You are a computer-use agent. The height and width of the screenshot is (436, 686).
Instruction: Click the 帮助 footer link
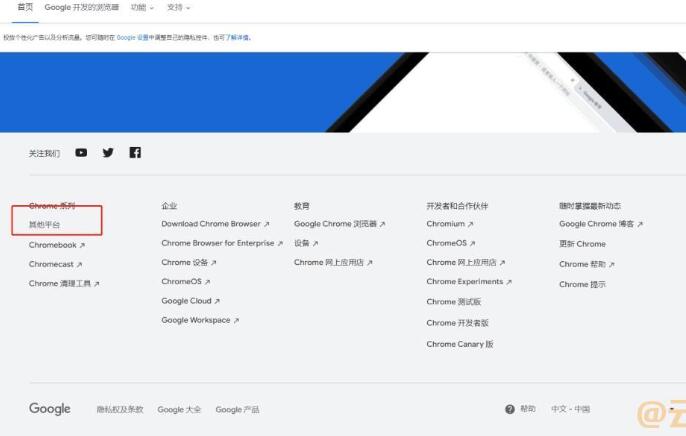point(528,409)
